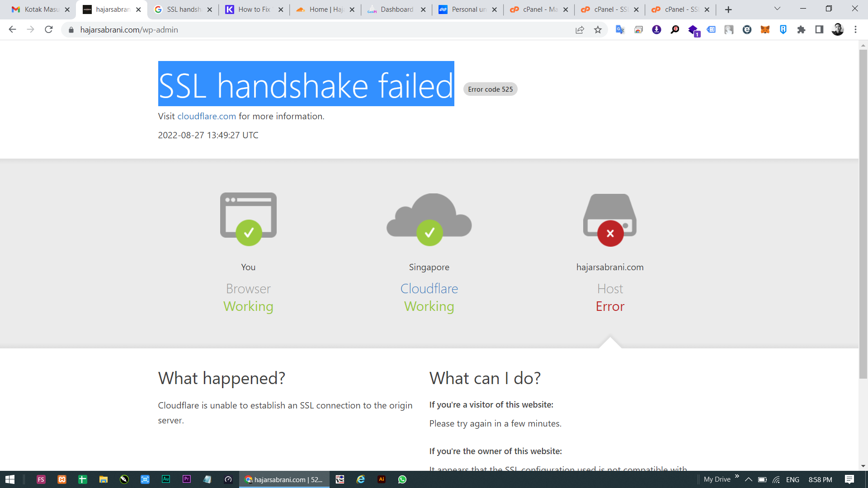This screenshot has width=868, height=488.
Task: Open WhatsApp from the taskbar
Action: [402, 479]
